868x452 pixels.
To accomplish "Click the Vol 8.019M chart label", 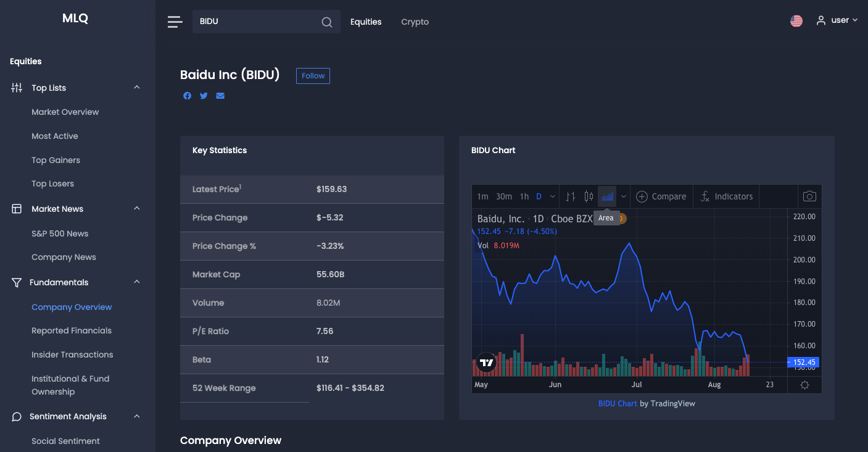I will [498, 245].
